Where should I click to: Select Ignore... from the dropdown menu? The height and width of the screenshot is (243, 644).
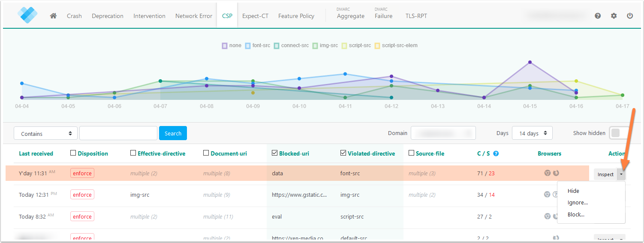tap(577, 203)
